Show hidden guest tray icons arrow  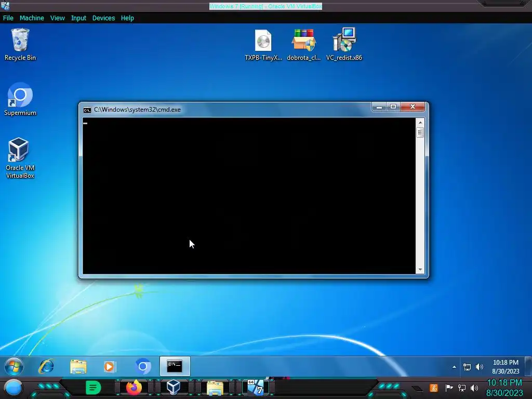point(454,367)
